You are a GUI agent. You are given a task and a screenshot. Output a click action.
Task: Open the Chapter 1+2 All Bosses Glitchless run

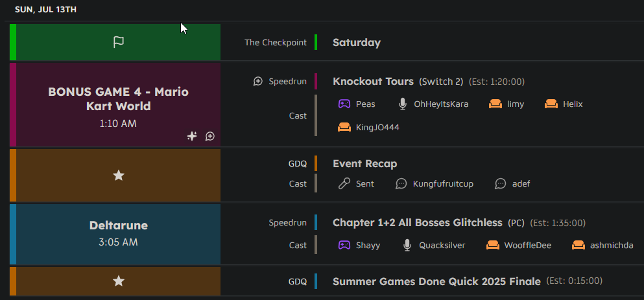point(417,222)
